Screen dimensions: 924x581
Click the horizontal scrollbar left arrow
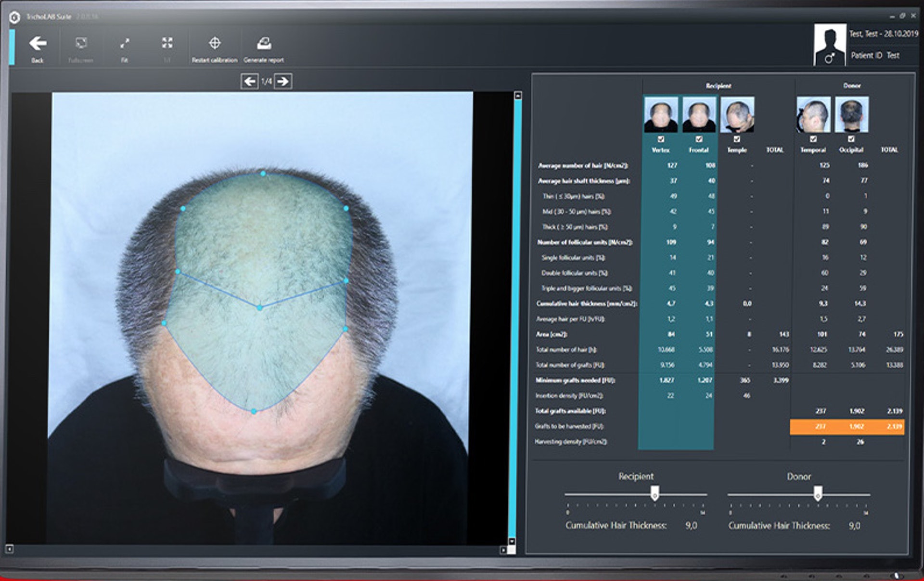click(9, 548)
